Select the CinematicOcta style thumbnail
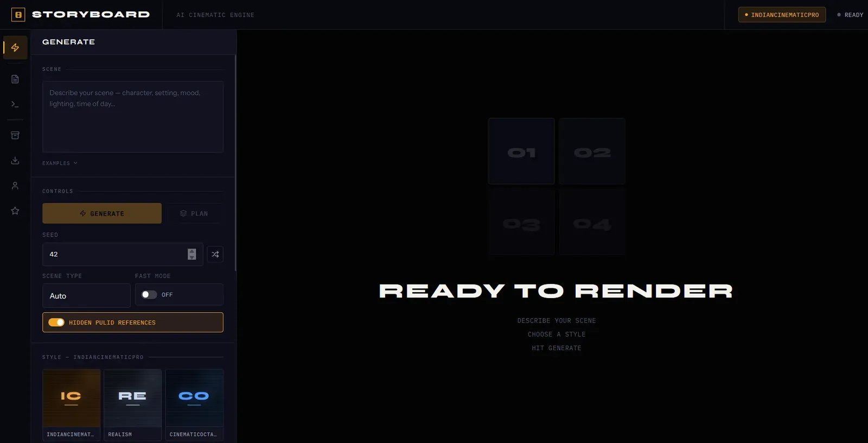Viewport: 868px width, 443px height. 194,405
